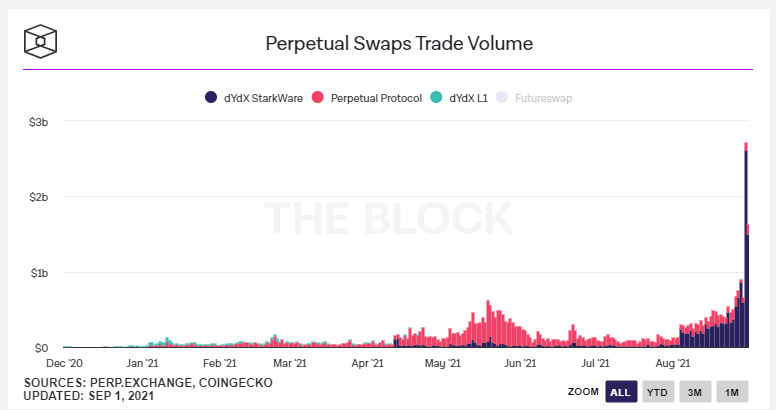Click The Block cube logo

tap(41, 42)
